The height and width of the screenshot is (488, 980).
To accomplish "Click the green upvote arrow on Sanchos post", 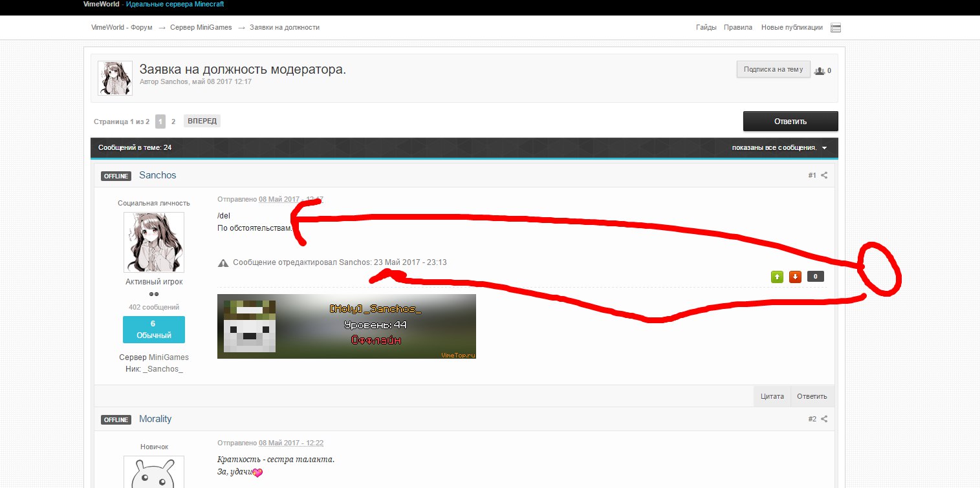I will [778, 277].
